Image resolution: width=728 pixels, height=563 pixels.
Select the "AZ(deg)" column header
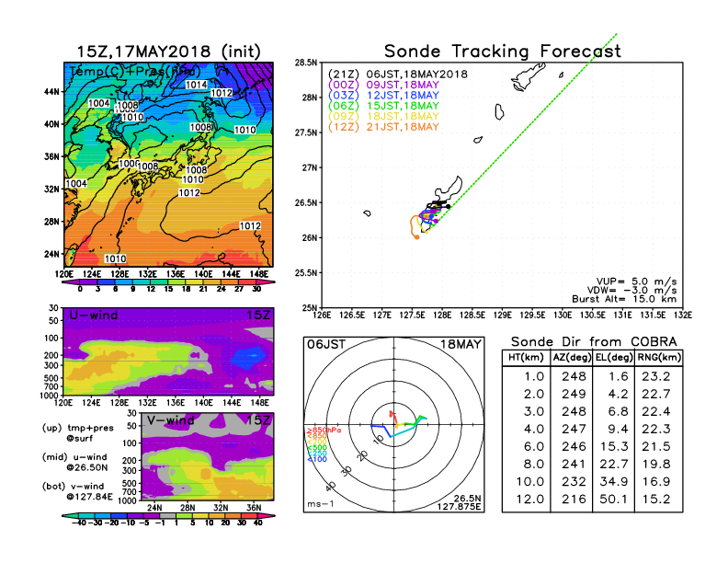pos(572,357)
